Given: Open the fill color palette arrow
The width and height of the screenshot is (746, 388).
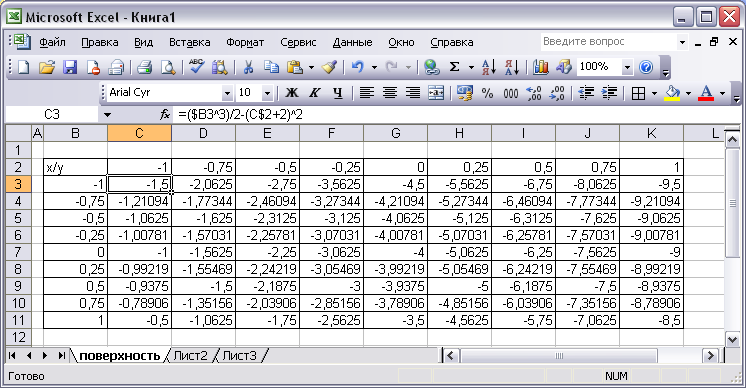Looking at the screenshot, I should [x=688, y=93].
